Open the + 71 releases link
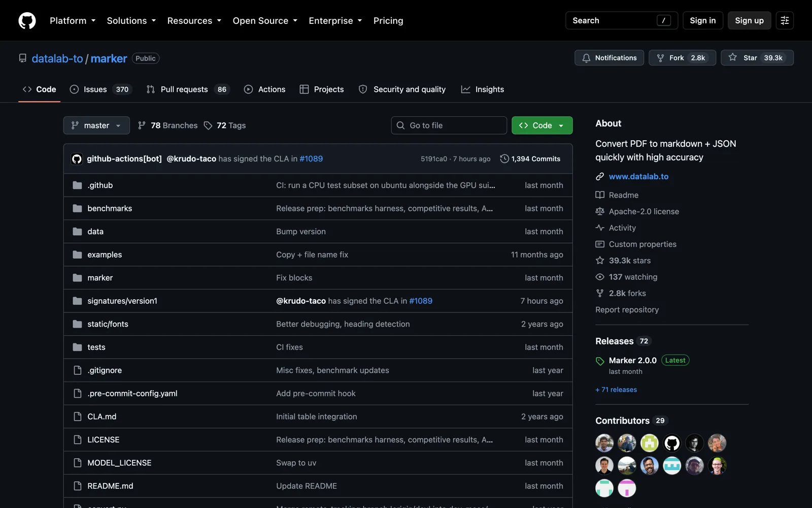The height and width of the screenshot is (508, 812). click(616, 390)
